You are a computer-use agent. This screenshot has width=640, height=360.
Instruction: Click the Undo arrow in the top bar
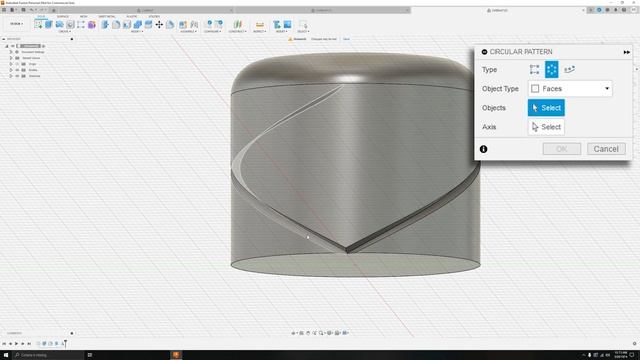[x=31, y=10]
